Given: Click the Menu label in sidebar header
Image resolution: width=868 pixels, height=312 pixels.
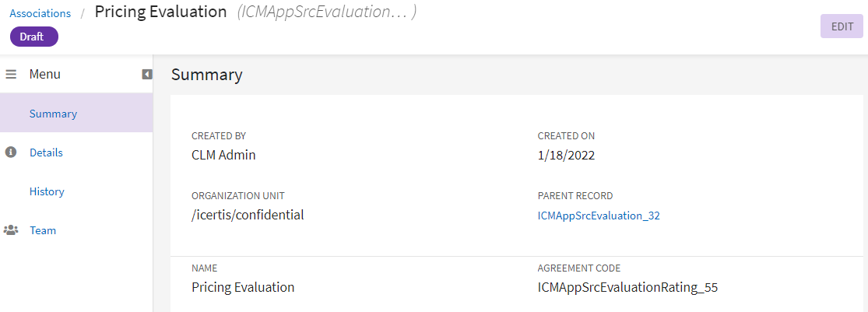Looking at the screenshot, I should [45, 75].
